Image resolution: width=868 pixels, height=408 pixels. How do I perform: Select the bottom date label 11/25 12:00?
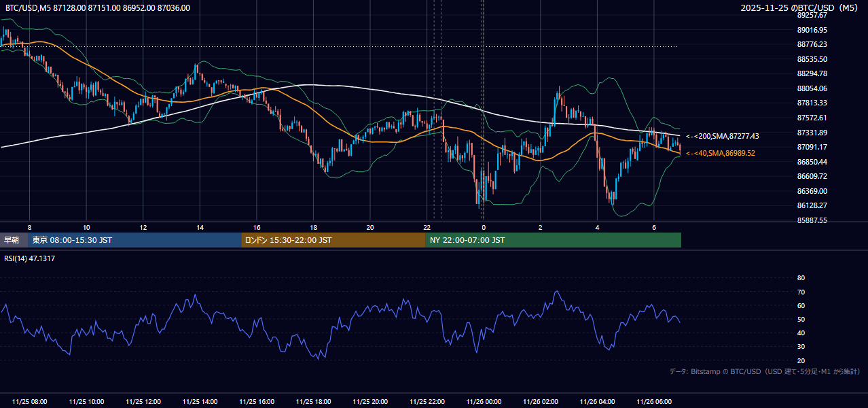143,402
